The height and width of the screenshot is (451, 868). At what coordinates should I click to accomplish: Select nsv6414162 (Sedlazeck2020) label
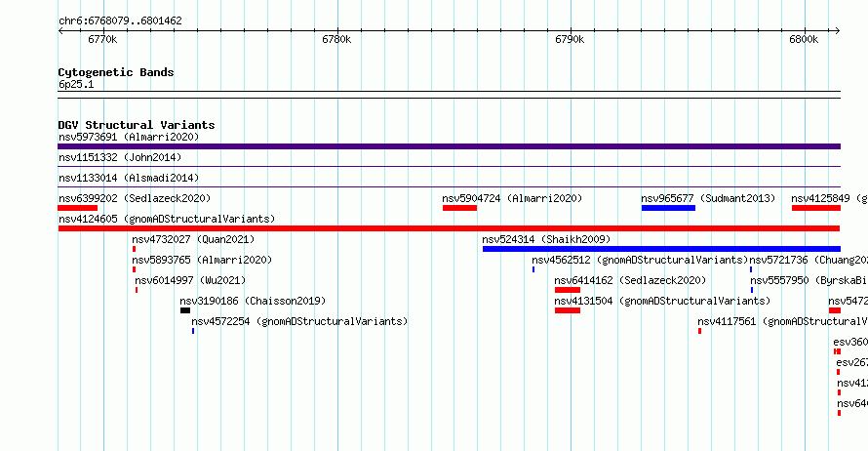[x=630, y=280]
